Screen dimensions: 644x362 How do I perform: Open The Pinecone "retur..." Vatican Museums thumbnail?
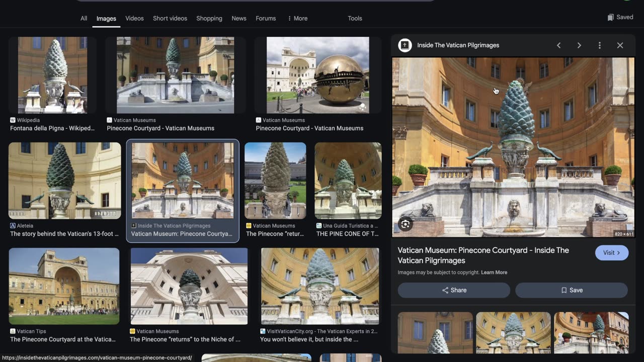pos(275,180)
